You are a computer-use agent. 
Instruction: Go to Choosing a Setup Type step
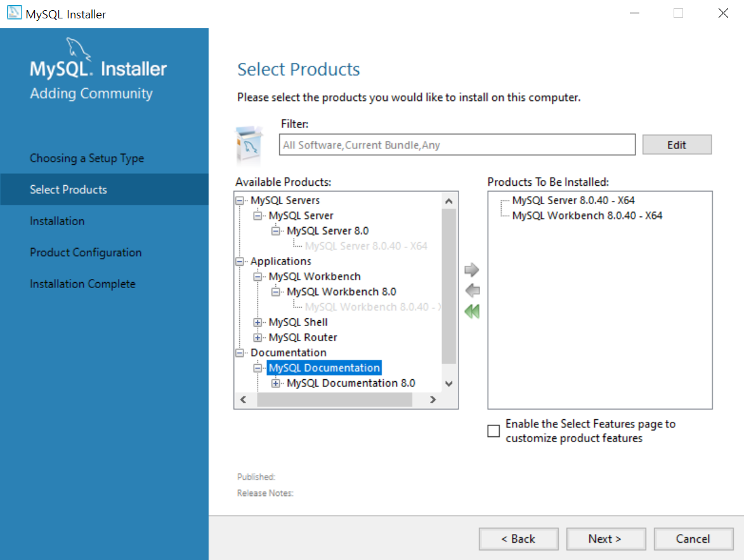click(x=87, y=158)
